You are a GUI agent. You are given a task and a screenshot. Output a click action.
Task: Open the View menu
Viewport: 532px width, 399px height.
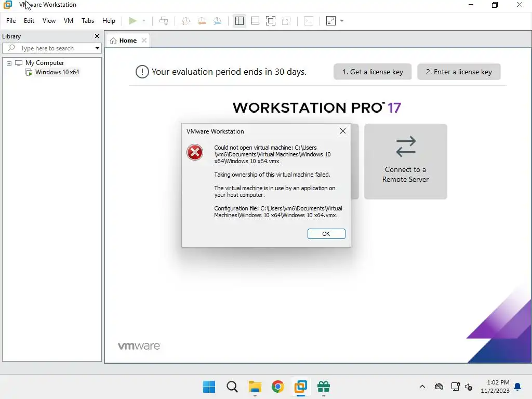[x=49, y=21]
